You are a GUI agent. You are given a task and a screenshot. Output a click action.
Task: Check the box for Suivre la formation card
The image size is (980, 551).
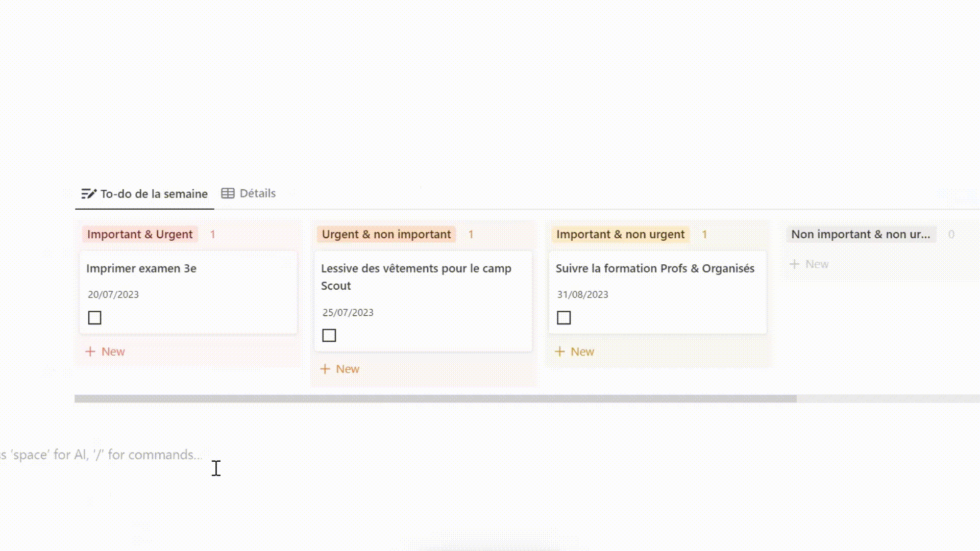click(x=564, y=318)
